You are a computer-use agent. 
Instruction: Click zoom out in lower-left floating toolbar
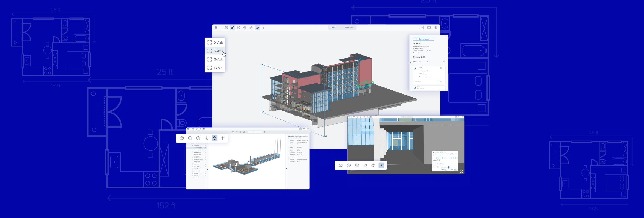(190, 138)
